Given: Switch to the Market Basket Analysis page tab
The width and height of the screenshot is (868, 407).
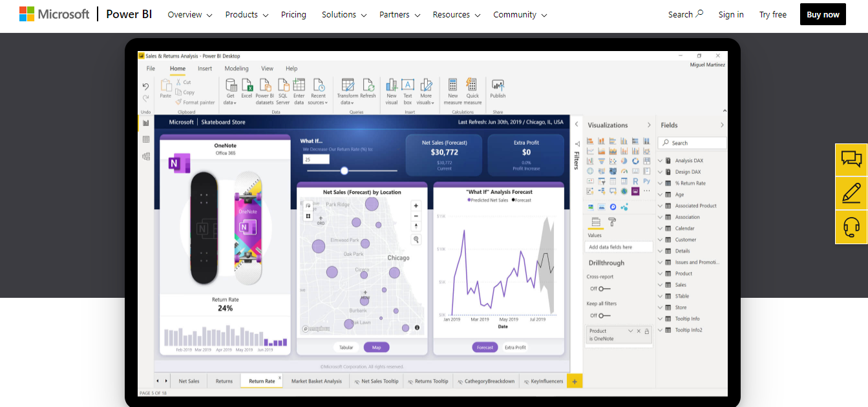Looking at the screenshot, I should click(316, 381).
